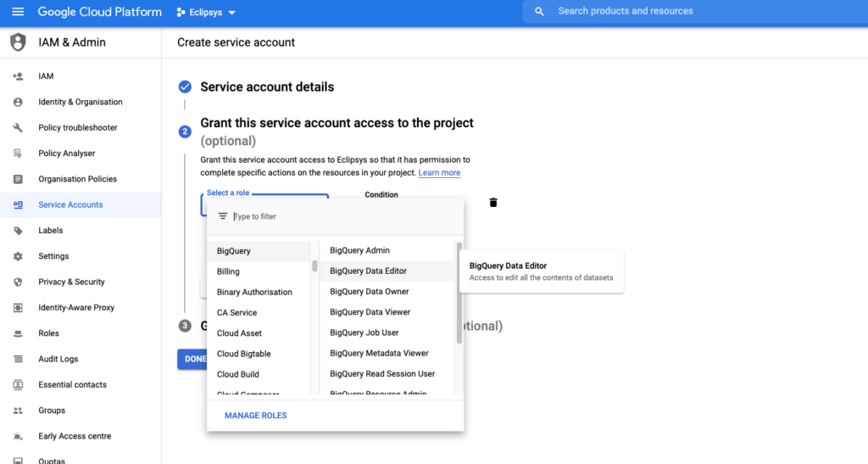Open the Learn more link
Image resolution: width=868 pixels, height=464 pixels.
(x=439, y=173)
